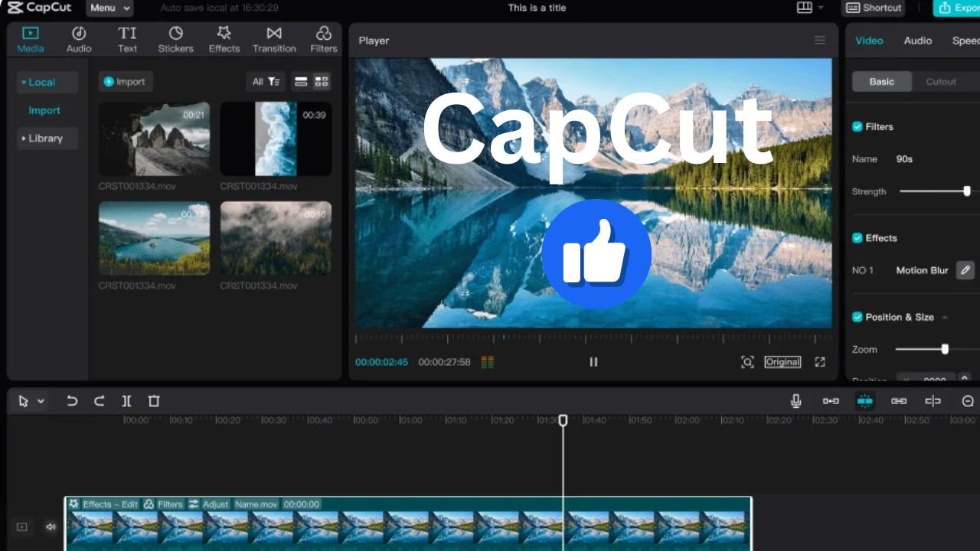Click the Export button
The image size is (980, 551).
(x=957, y=8)
